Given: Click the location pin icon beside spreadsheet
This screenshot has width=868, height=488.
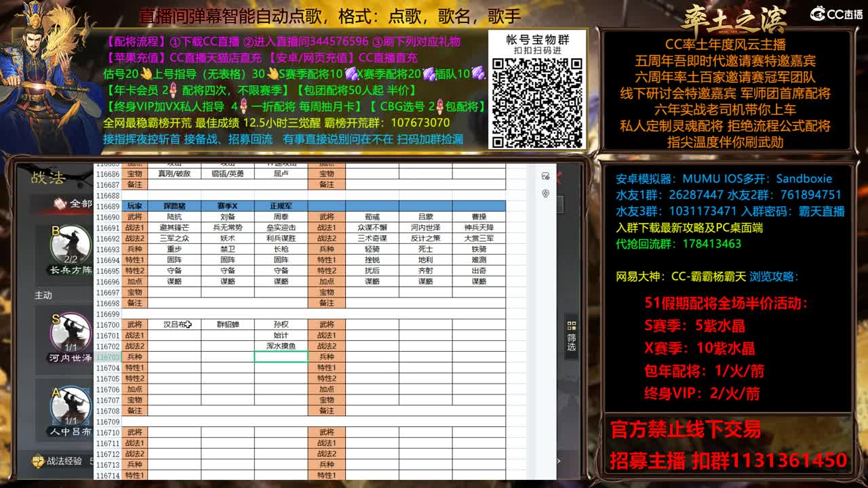Looking at the screenshot, I should pos(546,193).
